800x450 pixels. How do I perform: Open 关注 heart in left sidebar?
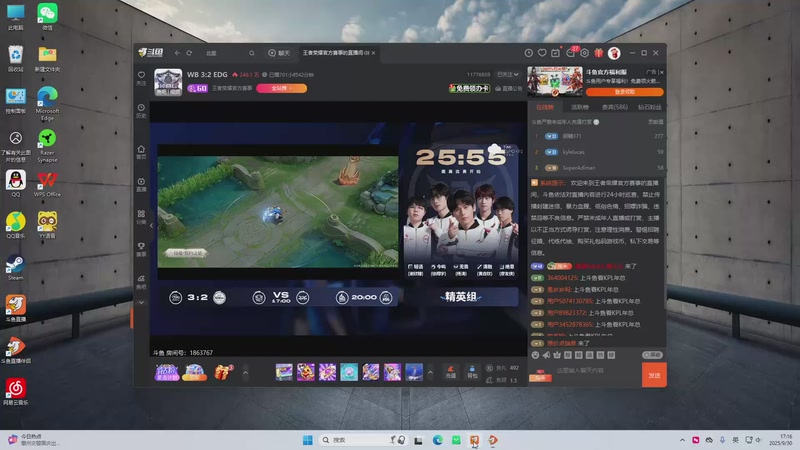141,78
